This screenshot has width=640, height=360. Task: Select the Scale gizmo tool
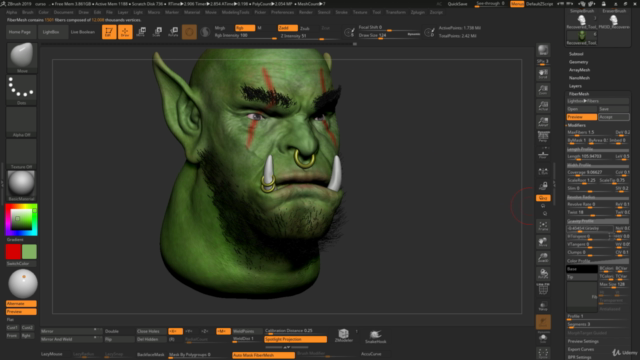pyautogui.click(x=157, y=31)
